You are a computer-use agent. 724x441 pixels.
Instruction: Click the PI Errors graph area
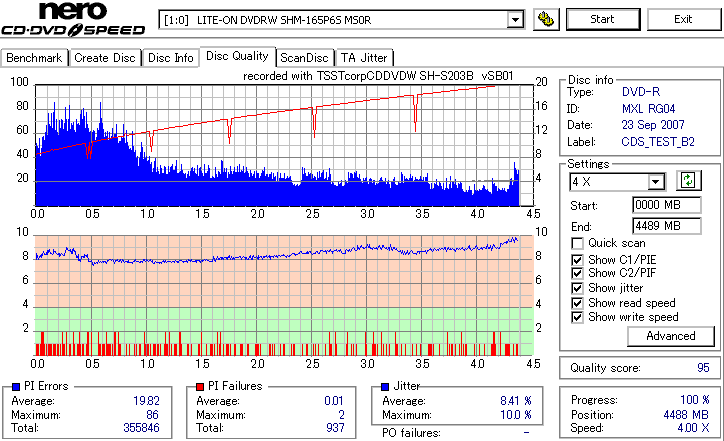(284, 145)
